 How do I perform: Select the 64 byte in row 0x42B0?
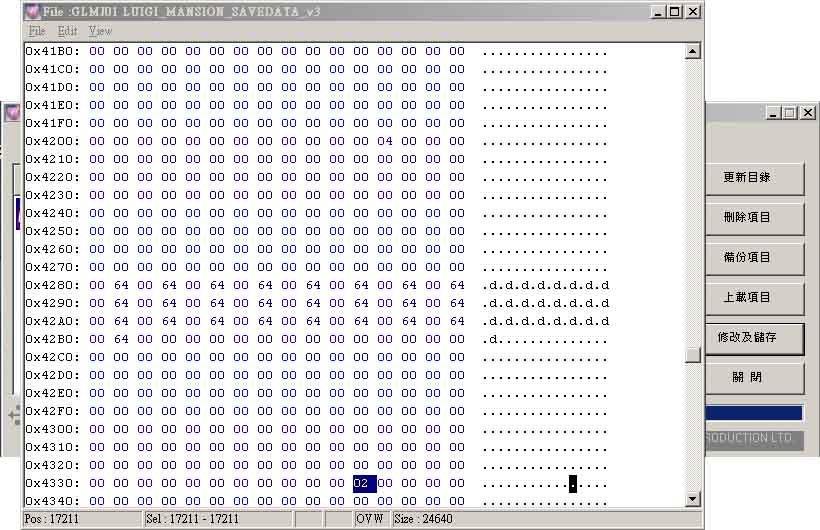pos(121,339)
